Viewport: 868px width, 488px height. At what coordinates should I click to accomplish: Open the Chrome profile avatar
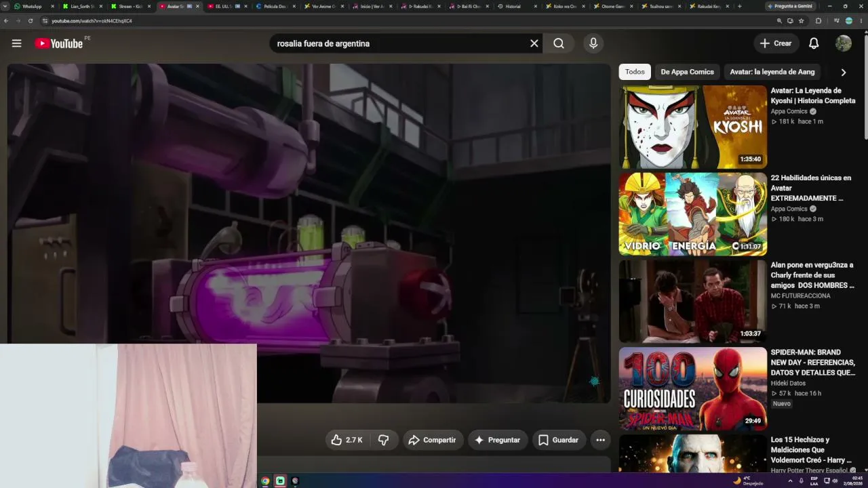click(849, 21)
